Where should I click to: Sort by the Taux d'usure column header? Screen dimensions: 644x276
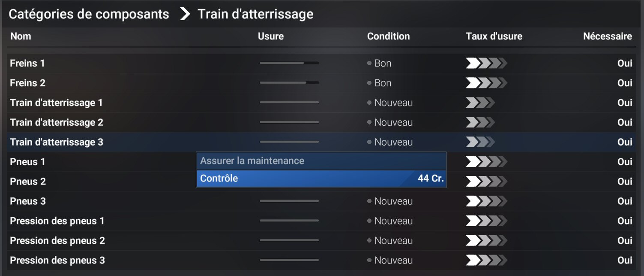click(494, 36)
